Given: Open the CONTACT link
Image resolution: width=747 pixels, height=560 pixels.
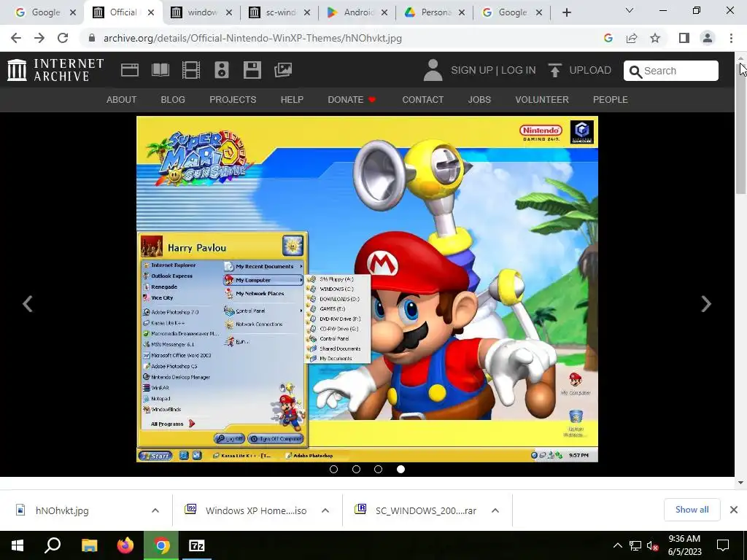Looking at the screenshot, I should click(422, 99).
